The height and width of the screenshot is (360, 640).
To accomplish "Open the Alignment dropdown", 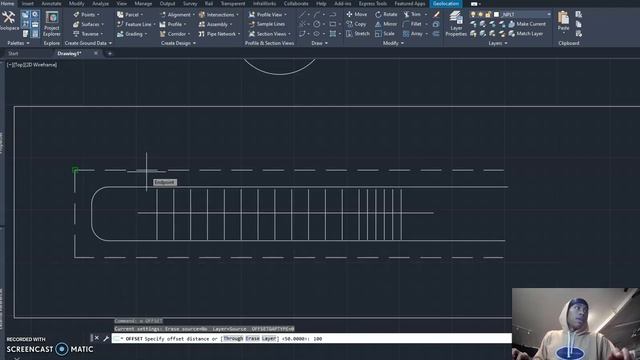I will [177, 14].
